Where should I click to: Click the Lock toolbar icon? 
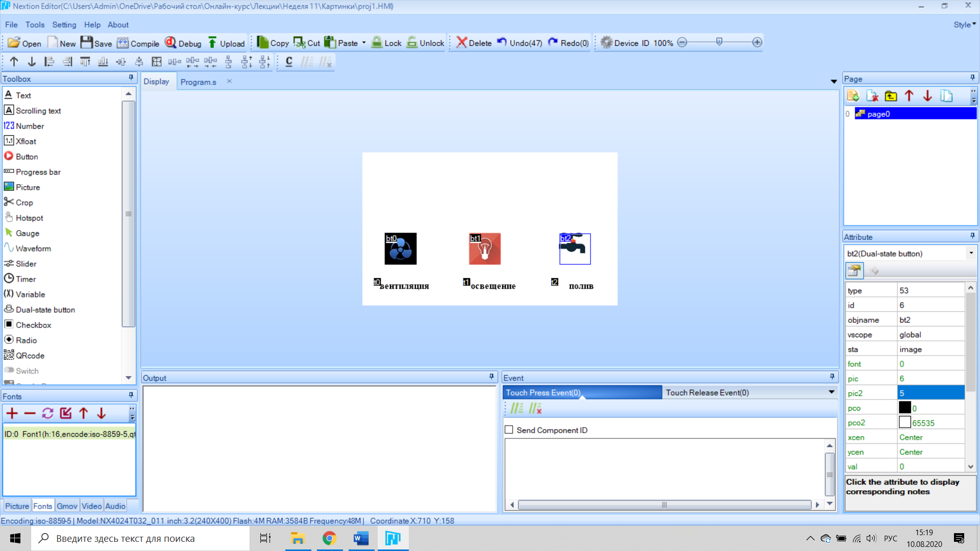[x=377, y=43]
